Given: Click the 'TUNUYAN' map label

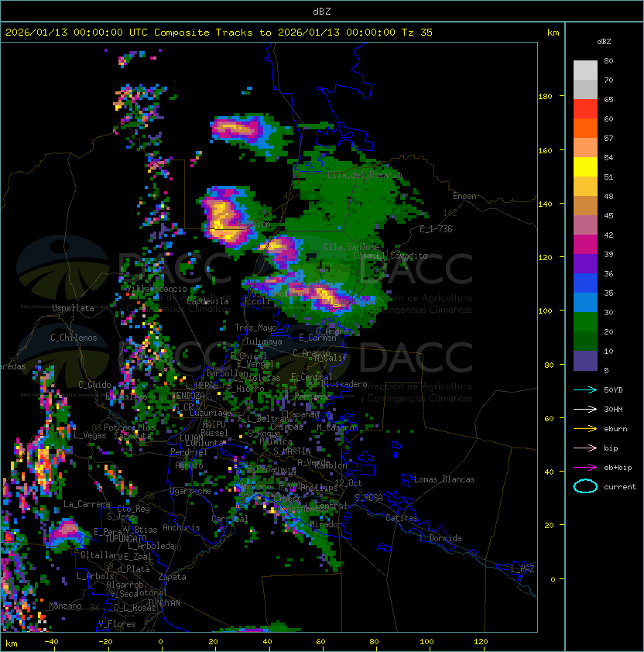Looking at the screenshot, I should point(164,603).
